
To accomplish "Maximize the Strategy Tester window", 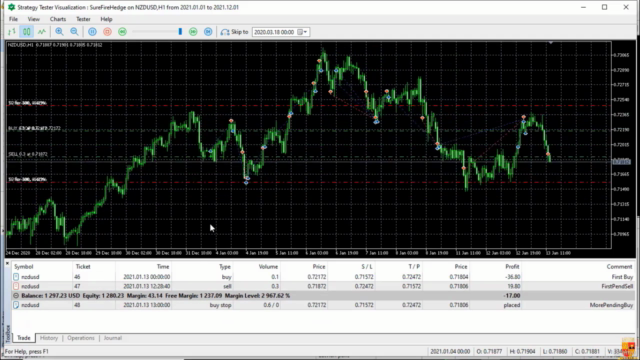I will [x=604, y=7].
